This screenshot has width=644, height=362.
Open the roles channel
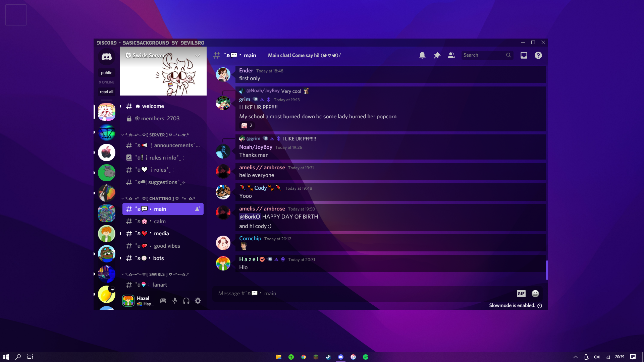[163, 170]
